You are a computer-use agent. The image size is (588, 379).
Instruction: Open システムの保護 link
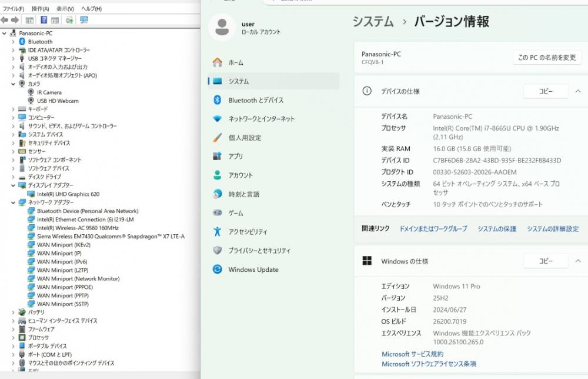[497, 228]
